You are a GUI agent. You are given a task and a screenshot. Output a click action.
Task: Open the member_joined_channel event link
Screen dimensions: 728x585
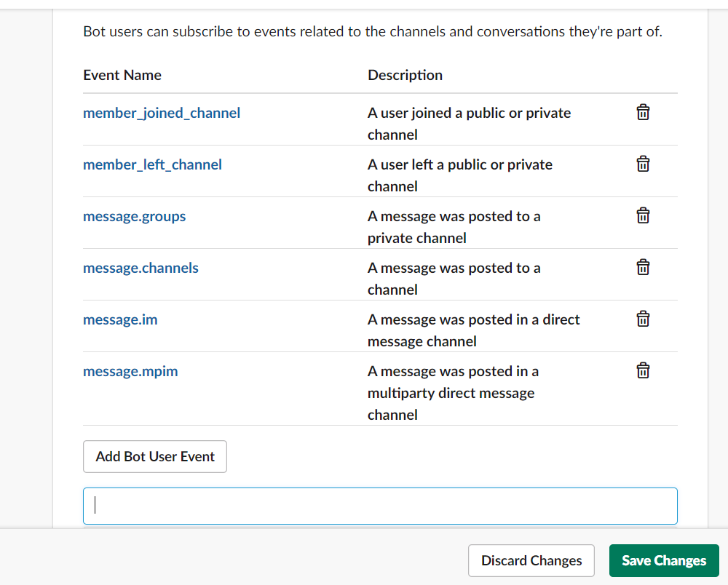point(162,113)
